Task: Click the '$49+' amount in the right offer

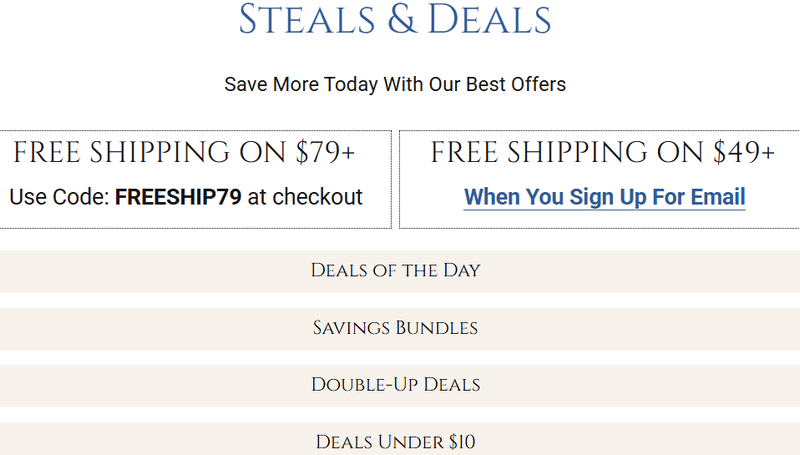Action: point(744,153)
